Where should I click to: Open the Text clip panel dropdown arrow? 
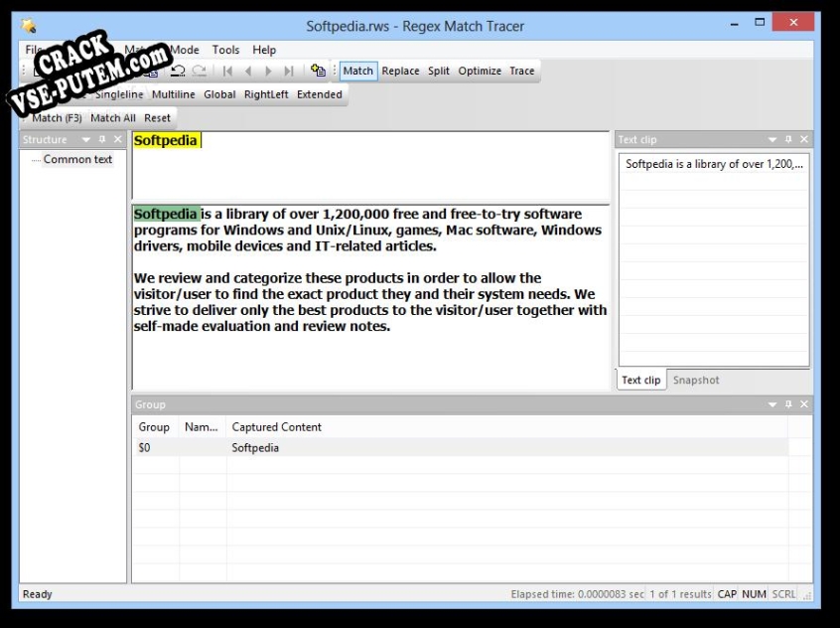click(771, 139)
